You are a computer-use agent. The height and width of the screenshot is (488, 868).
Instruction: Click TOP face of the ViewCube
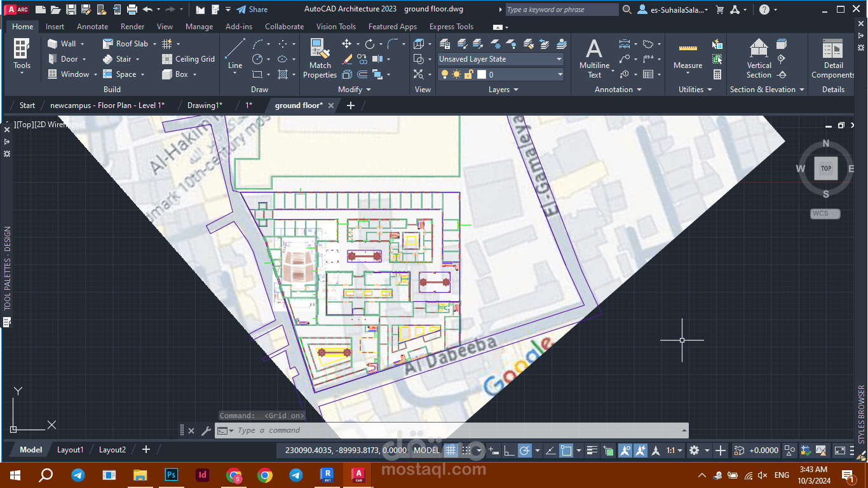click(x=825, y=168)
